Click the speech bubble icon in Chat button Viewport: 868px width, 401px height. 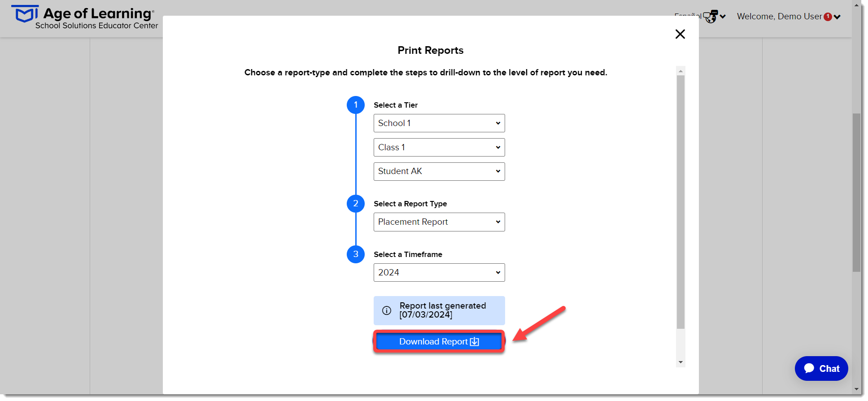point(809,368)
